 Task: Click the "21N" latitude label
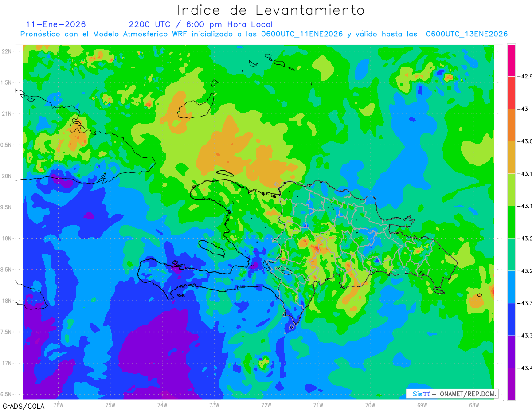7,114
